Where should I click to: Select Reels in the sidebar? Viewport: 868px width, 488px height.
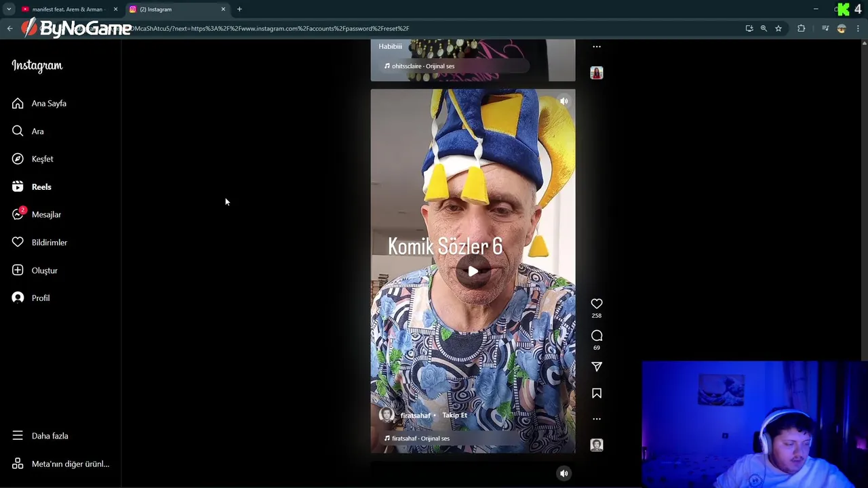pyautogui.click(x=31, y=186)
